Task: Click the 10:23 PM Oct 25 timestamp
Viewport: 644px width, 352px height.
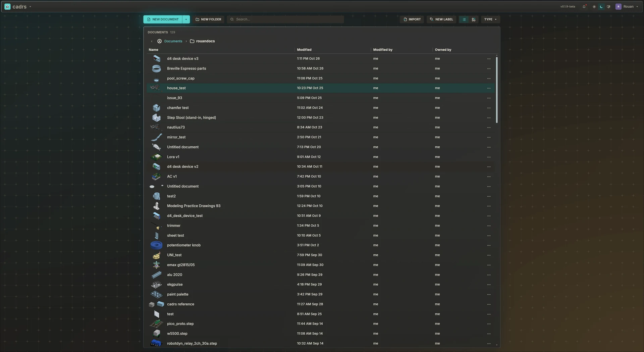Action: 310,88
